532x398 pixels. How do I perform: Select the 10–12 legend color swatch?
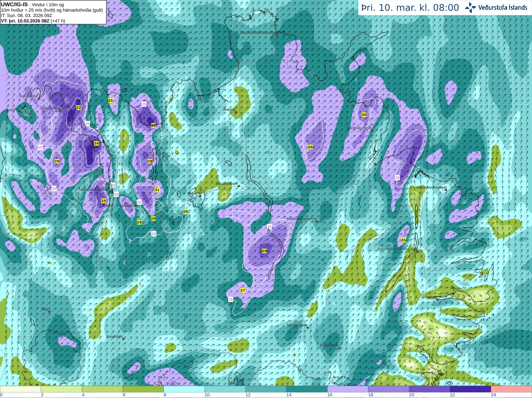pyautogui.click(x=225, y=390)
